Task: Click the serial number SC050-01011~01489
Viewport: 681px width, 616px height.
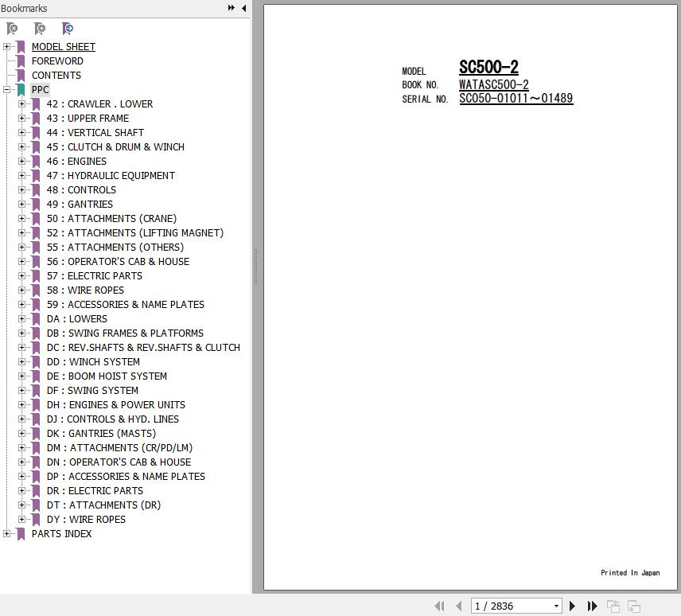Action: [x=516, y=99]
